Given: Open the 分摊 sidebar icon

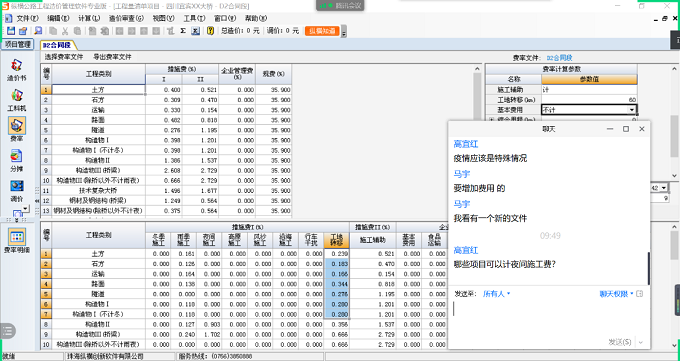Looking at the screenshot, I should pyautogui.click(x=16, y=160).
